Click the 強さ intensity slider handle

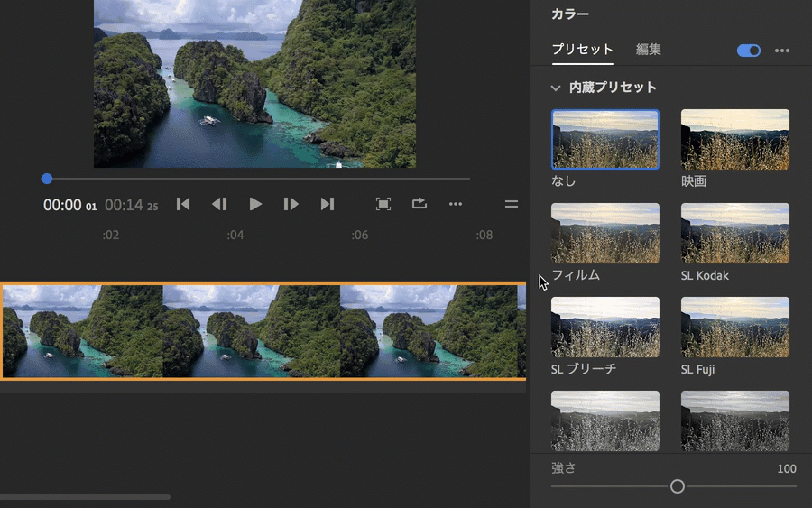point(678,486)
